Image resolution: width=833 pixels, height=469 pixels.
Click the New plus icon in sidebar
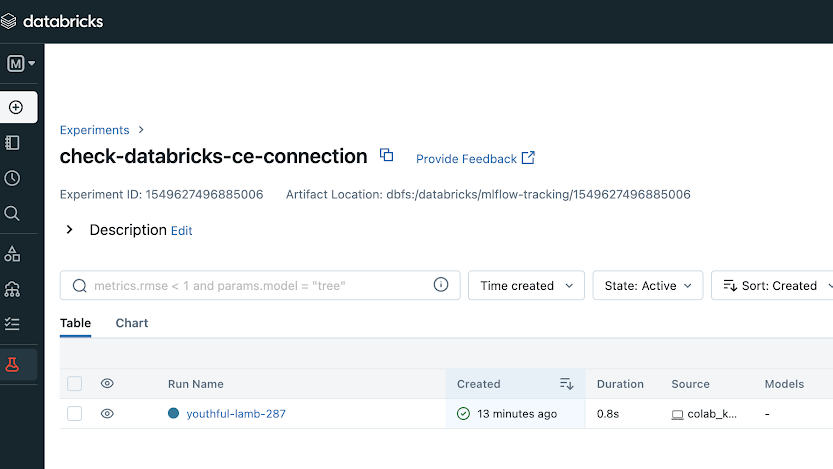coord(14,107)
